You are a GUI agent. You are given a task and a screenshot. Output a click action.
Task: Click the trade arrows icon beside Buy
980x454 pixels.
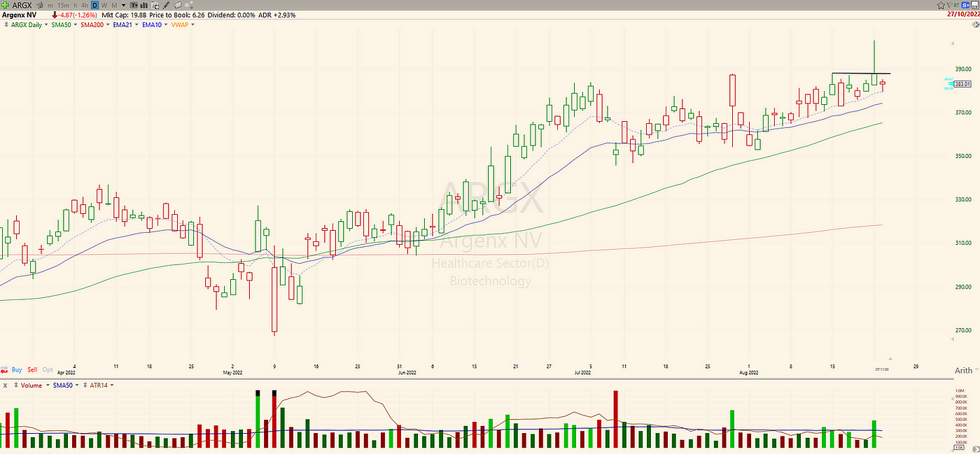pos(4,369)
